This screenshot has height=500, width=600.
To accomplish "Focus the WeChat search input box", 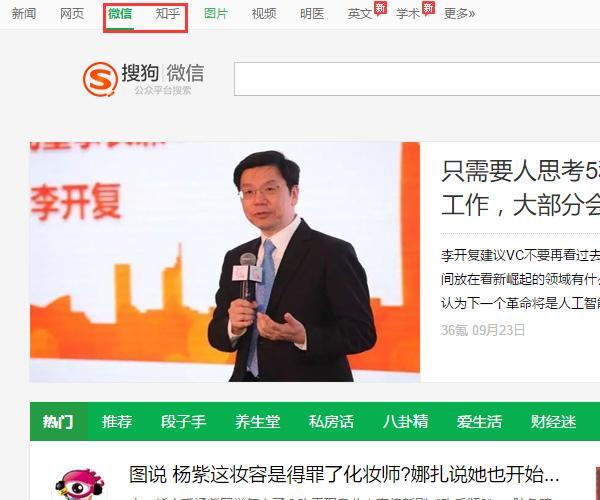I will (417, 79).
